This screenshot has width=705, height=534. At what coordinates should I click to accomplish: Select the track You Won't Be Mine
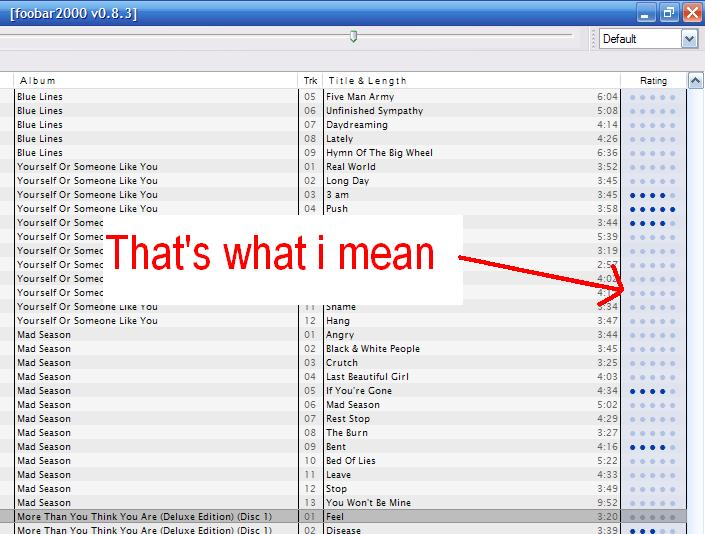pos(368,503)
